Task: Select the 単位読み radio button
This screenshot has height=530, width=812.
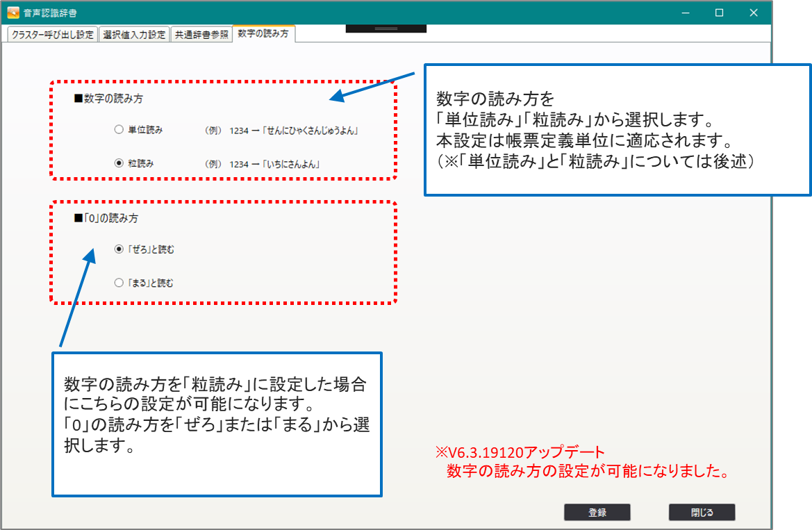Action: click(119, 130)
